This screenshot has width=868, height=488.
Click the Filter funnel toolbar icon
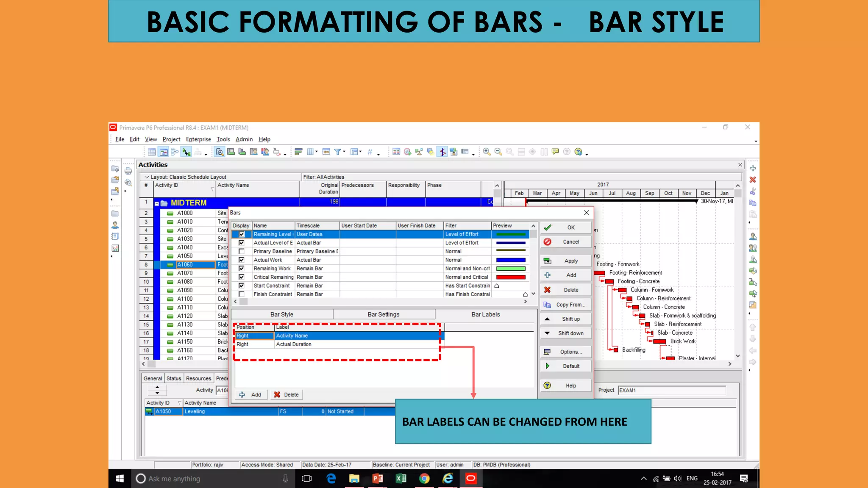coord(337,152)
